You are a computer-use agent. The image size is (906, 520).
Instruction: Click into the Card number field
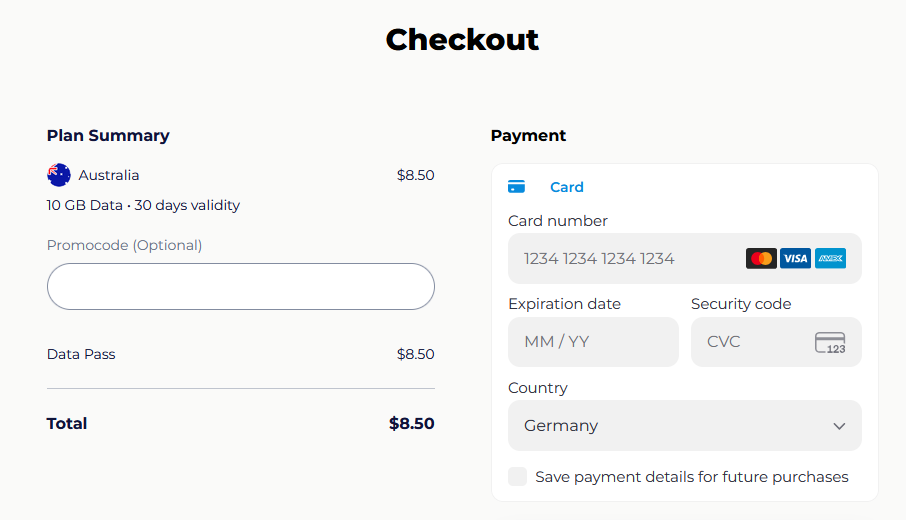(x=630, y=259)
